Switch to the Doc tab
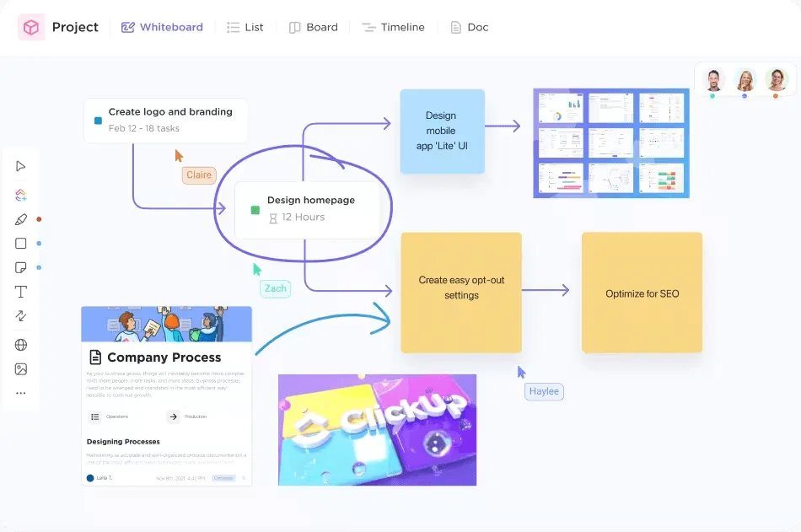Image resolution: width=801 pixels, height=532 pixels. (470, 27)
